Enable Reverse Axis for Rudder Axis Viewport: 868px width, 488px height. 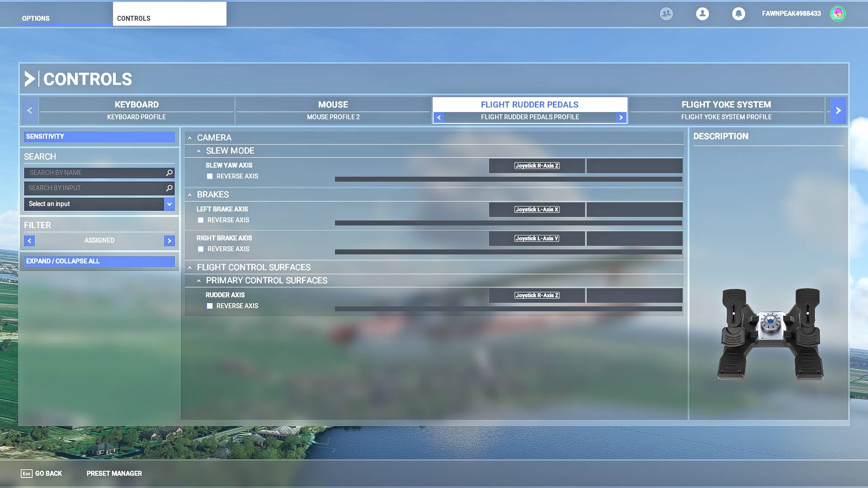pyautogui.click(x=210, y=306)
